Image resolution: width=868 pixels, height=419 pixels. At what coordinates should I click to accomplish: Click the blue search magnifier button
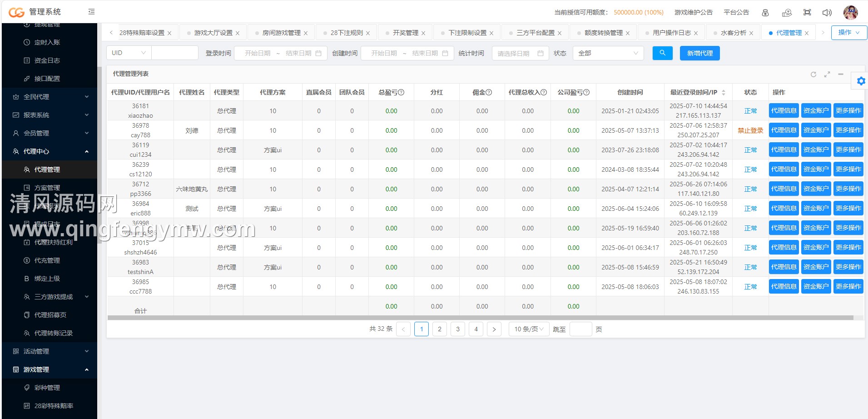tap(662, 53)
